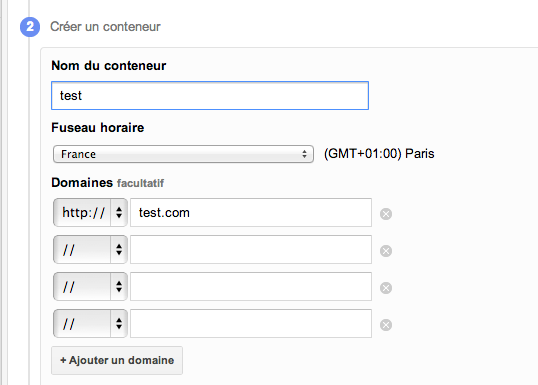Open the France time zone dropdown

(183, 154)
